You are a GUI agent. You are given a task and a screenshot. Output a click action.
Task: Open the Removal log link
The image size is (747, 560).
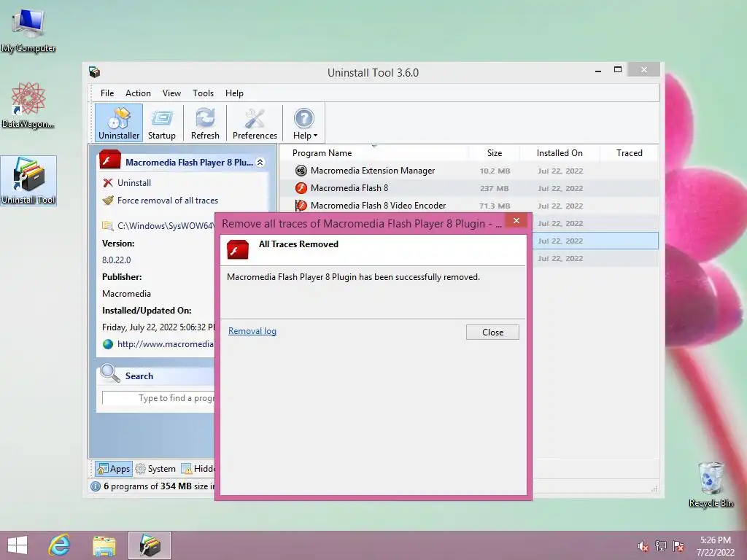click(x=252, y=331)
